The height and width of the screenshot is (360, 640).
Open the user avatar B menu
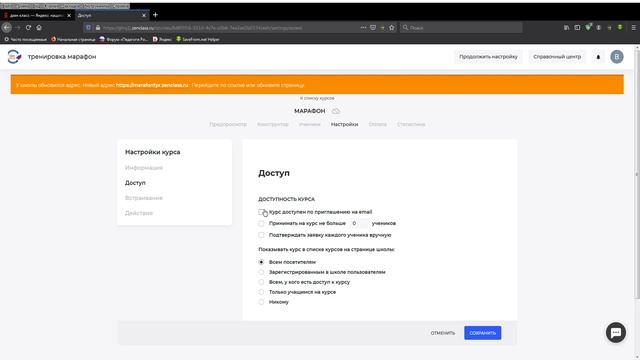click(617, 57)
